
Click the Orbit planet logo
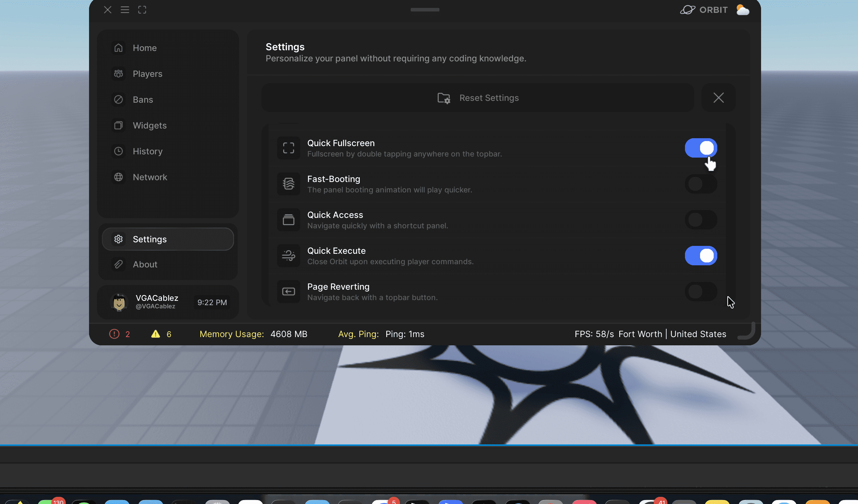[687, 10]
